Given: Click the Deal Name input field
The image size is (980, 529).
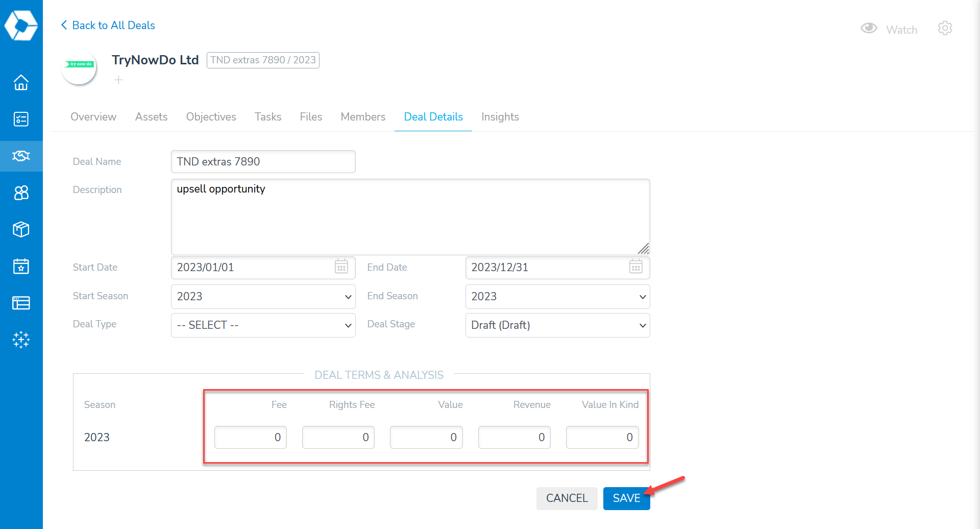Looking at the screenshot, I should [263, 161].
